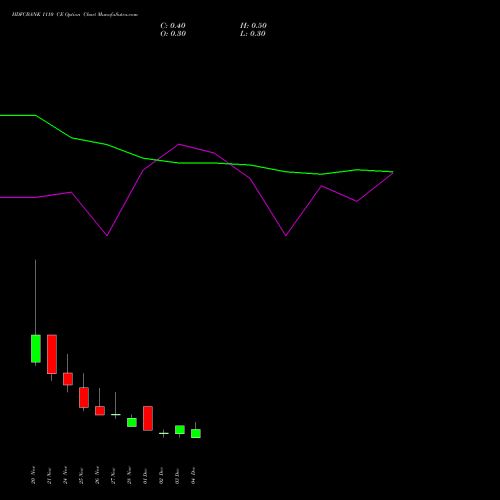
Task: Click the doji candle above 27 Nov
Action: coord(116,414)
